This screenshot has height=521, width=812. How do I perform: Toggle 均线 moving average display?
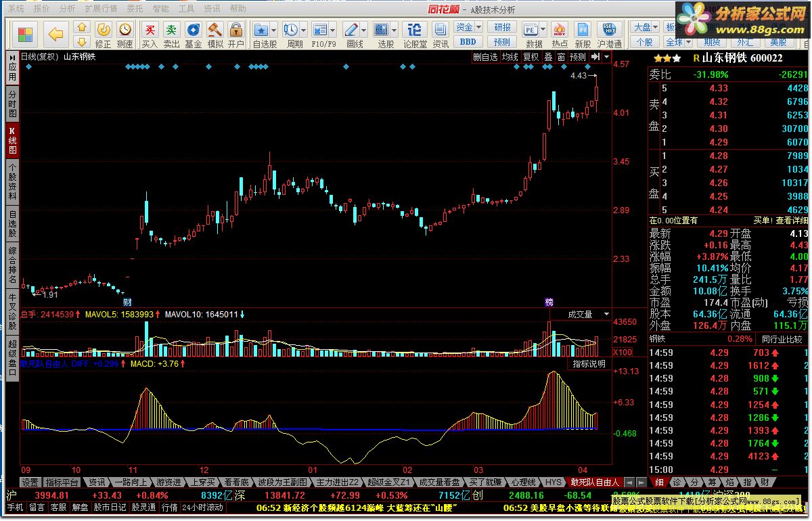pos(510,58)
